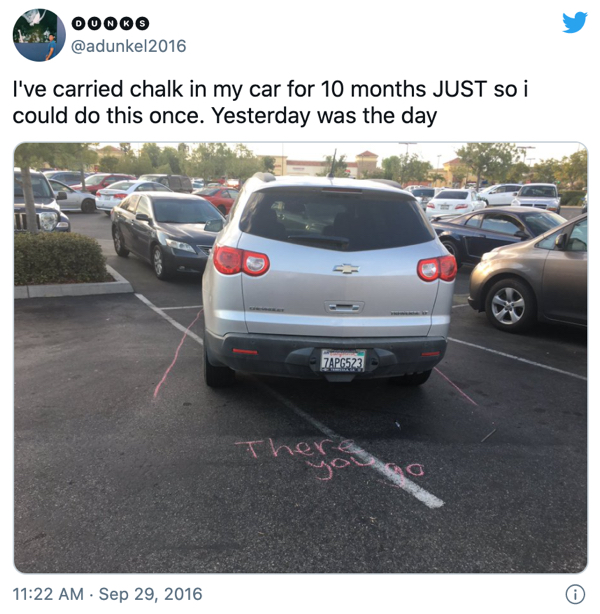600x614 pixels.
Task: Click the DUNKS display name
Action: point(110,23)
